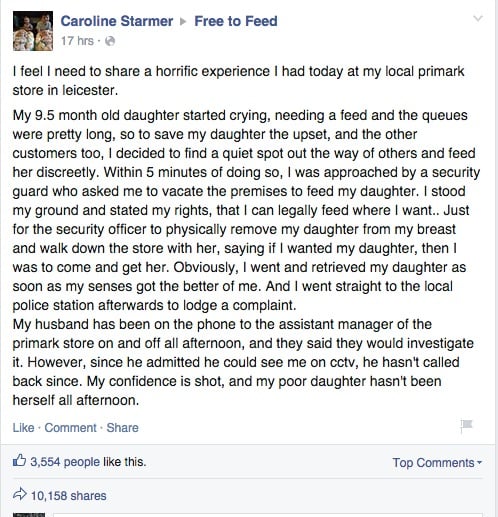Screen dimensions: 498x517
Task: Report post using the flag icon
Action: 466,426
